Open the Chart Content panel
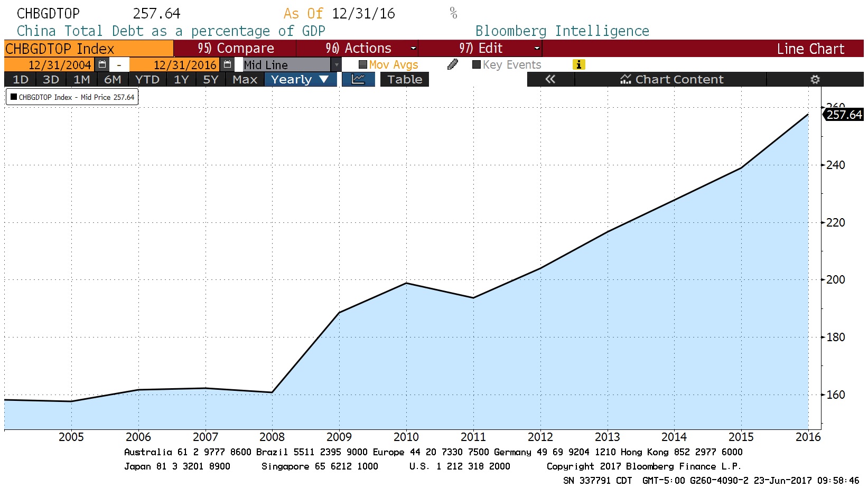Screen dimensions: 868x497 [671, 79]
